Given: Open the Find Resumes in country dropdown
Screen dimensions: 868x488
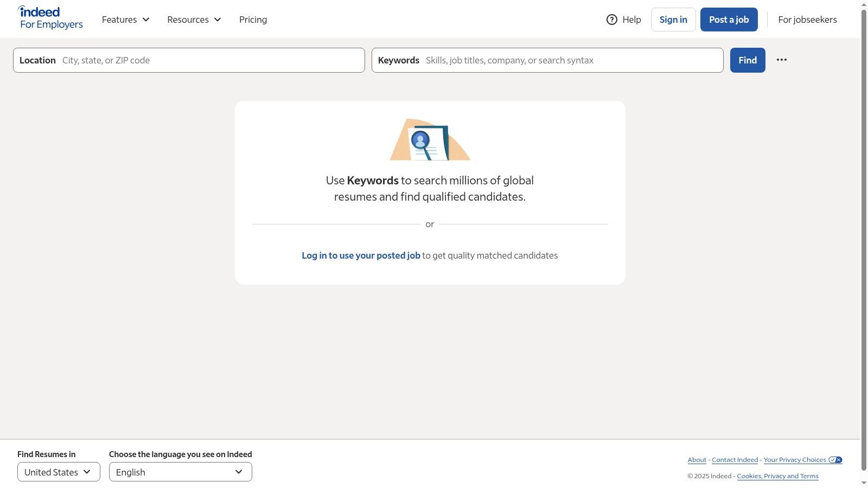Looking at the screenshot, I should (x=59, y=472).
